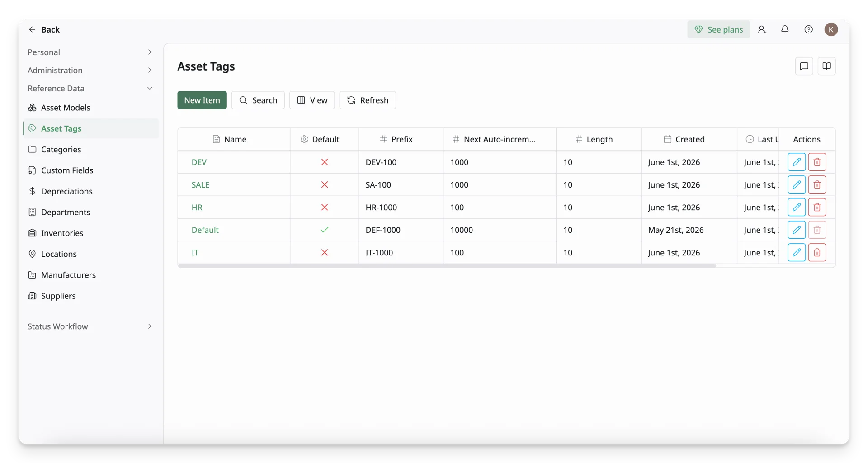Image resolution: width=868 pixels, height=463 pixels.
Task: Open the Default tag link
Action: pyautogui.click(x=205, y=230)
